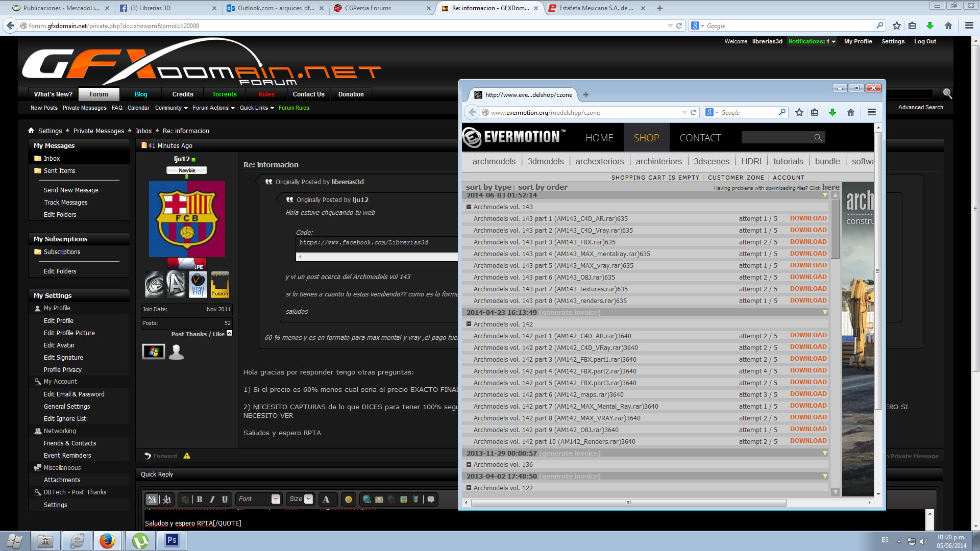Switch to CGPersia Forums tab
Screen dimensions: 980x551
pyautogui.click(x=382, y=8)
